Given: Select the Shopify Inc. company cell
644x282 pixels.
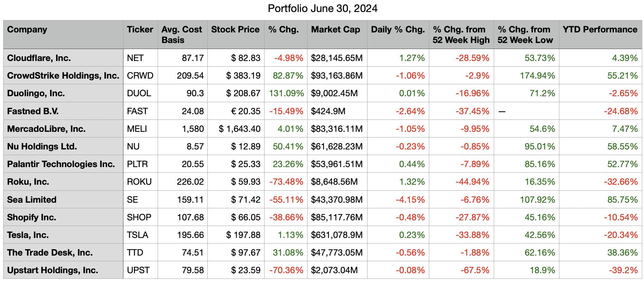Looking at the screenshot, I should (x=32, y=217).
